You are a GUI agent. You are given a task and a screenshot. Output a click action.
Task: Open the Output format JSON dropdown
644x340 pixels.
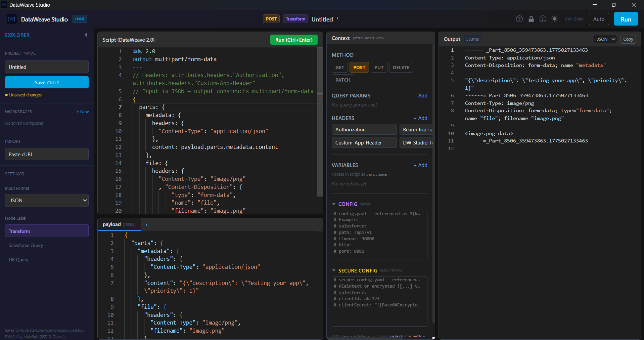[604, 39]
